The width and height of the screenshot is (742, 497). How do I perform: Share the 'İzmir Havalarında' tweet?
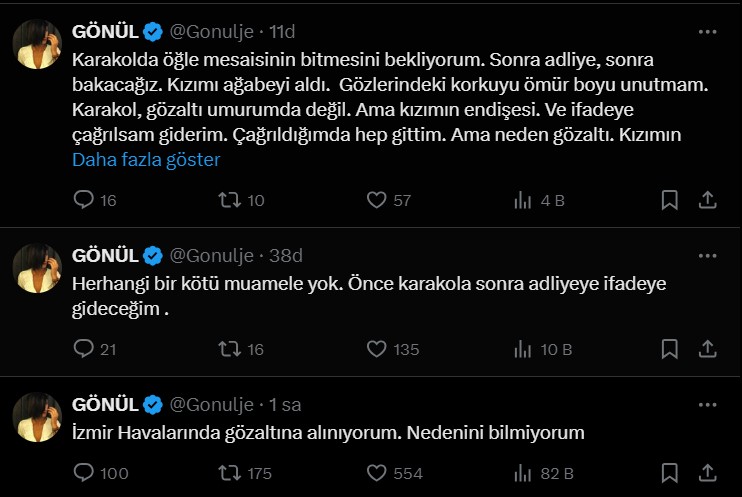click(x=706, y=472)
